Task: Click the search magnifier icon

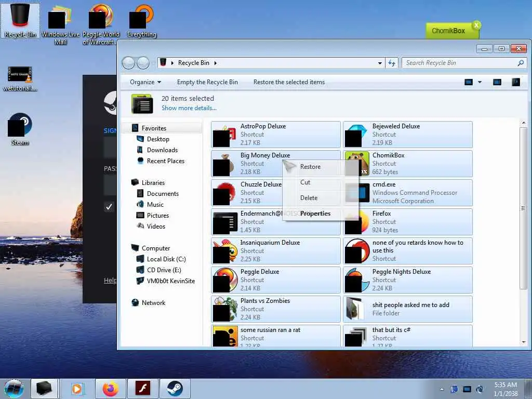Action: (521, 63)
